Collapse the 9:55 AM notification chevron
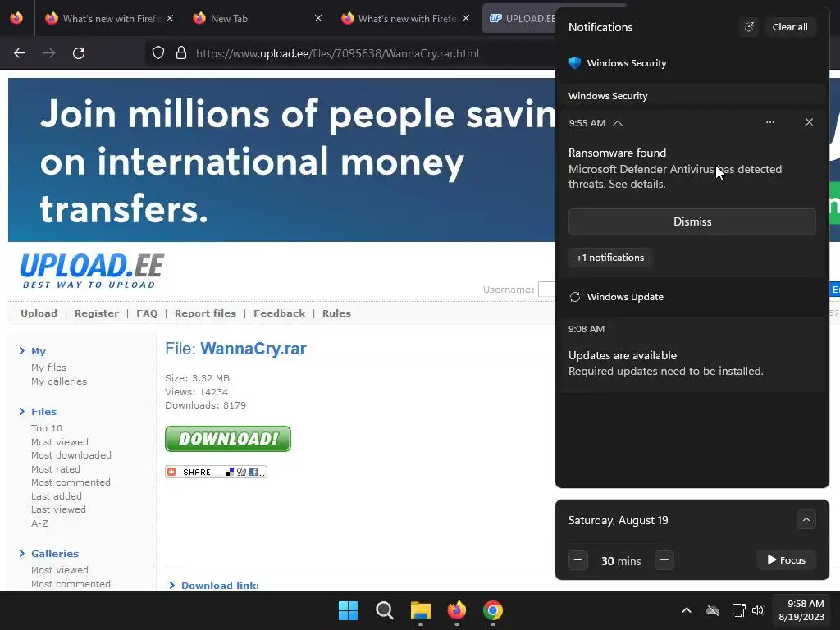840x630 pixels. coord(618,123)
